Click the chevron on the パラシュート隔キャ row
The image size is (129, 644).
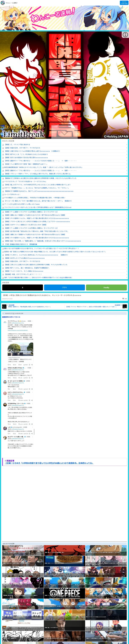point(127,174)
